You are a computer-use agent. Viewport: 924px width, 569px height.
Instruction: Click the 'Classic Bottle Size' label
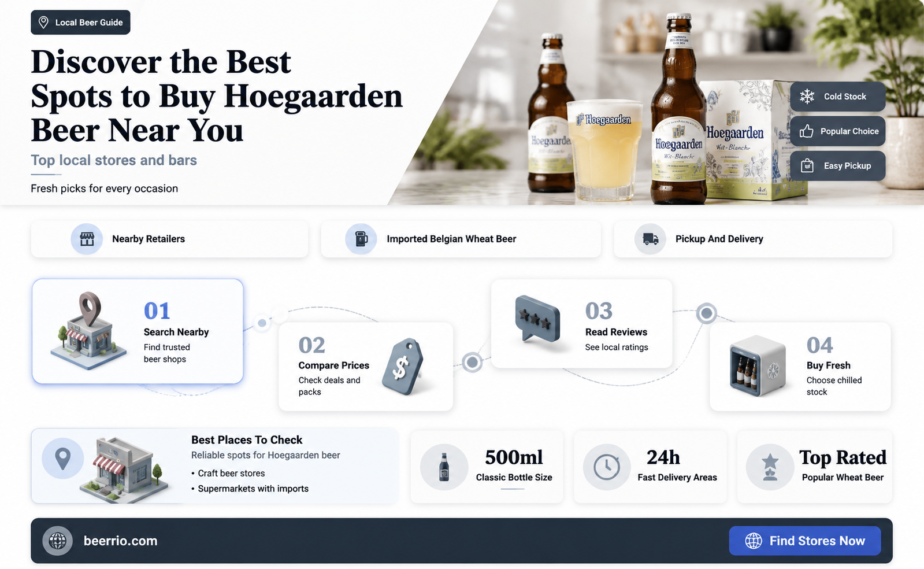(x=514, y=478)
